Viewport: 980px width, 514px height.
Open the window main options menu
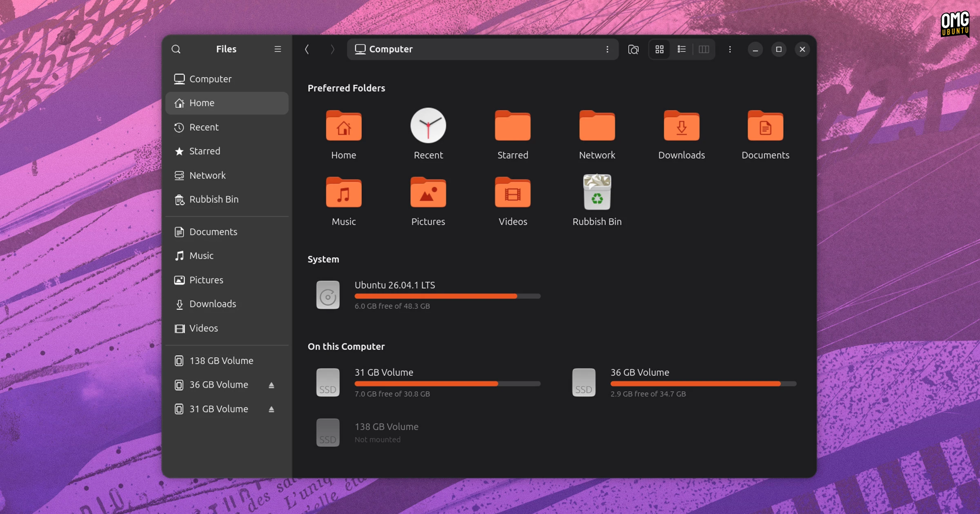click(x=730, y=49)
